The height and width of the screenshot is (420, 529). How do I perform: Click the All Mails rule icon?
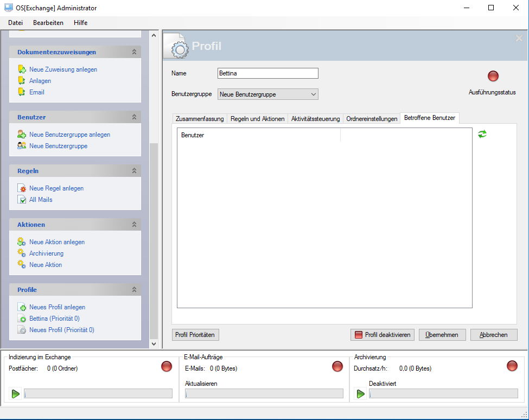click(22, 200)
